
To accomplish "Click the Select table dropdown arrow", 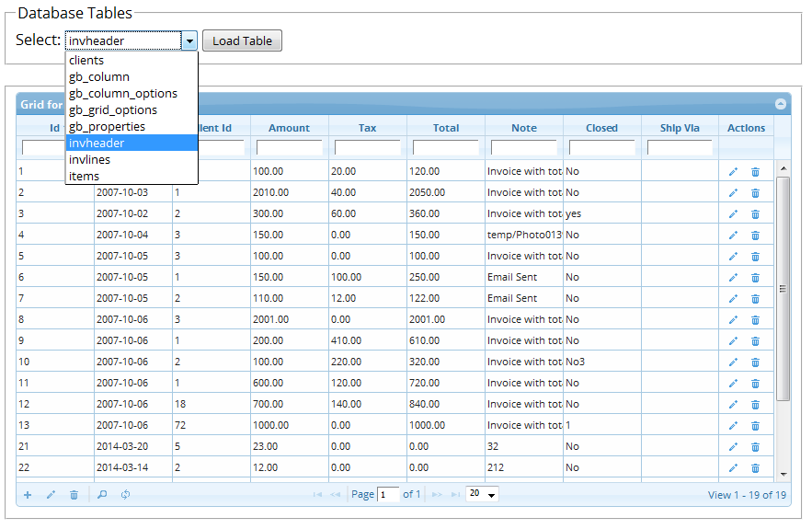I will click(x=189, y=40).
